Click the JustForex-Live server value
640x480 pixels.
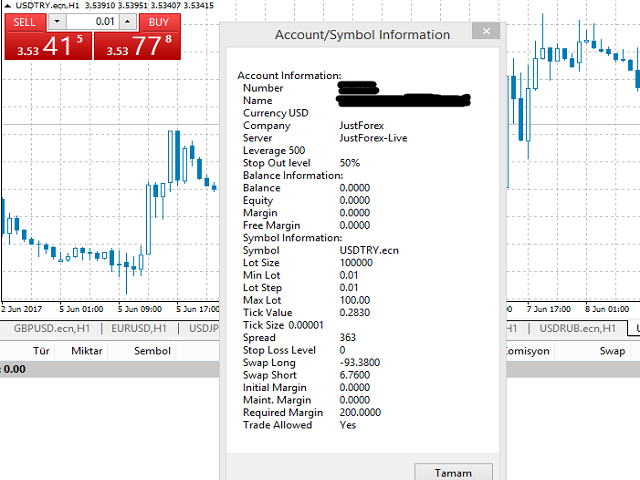373,138
